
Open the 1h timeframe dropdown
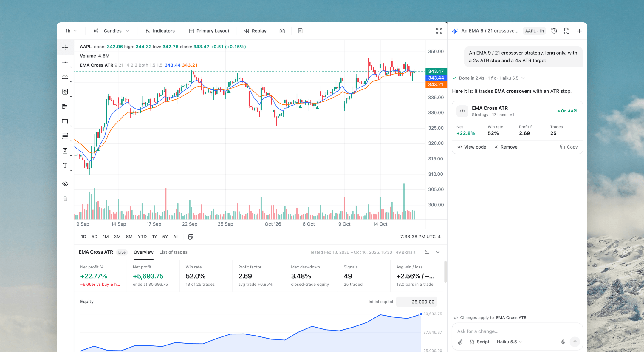coord(71,31)
